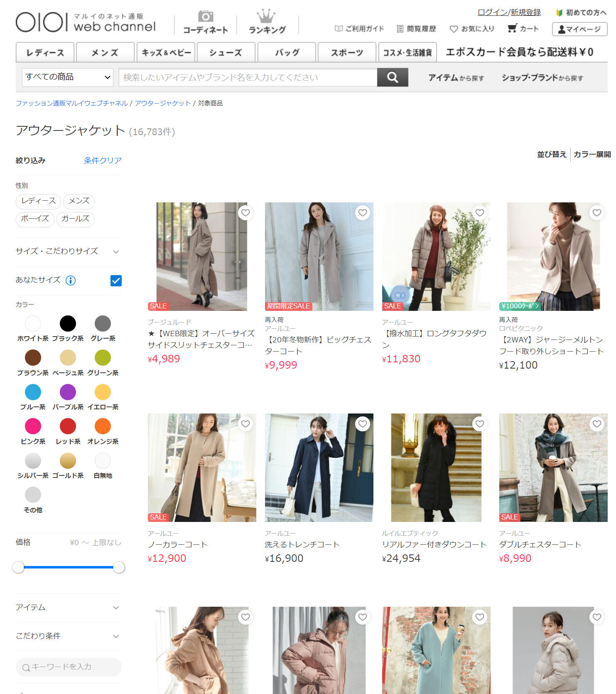This screenshot has height=694, width=616.
Task: Toggle the レディース gender filter
Action: (x=39, y=201)
